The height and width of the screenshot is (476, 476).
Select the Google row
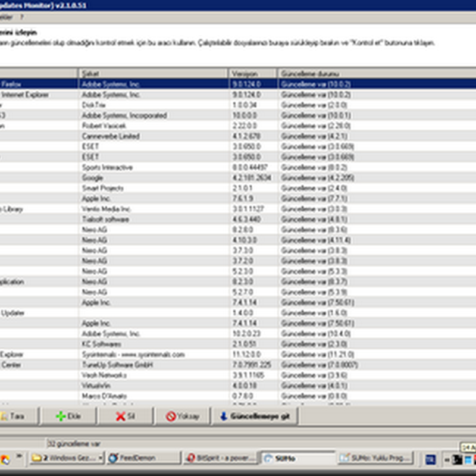coord(238,177)
